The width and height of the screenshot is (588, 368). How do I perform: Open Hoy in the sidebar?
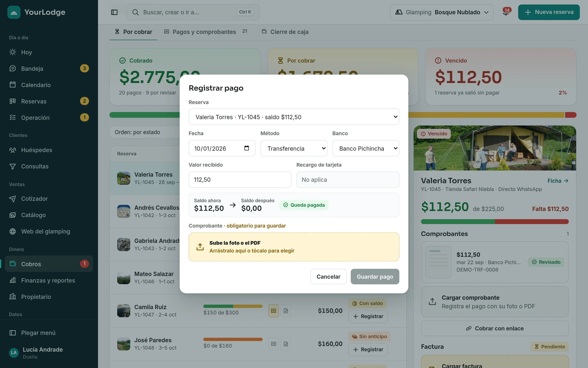[49, 52]
